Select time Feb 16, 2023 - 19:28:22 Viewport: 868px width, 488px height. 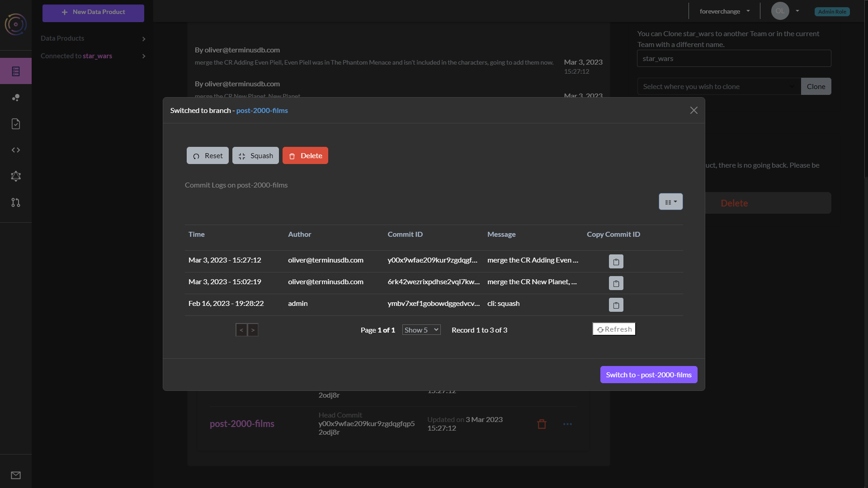click(226, 303)
